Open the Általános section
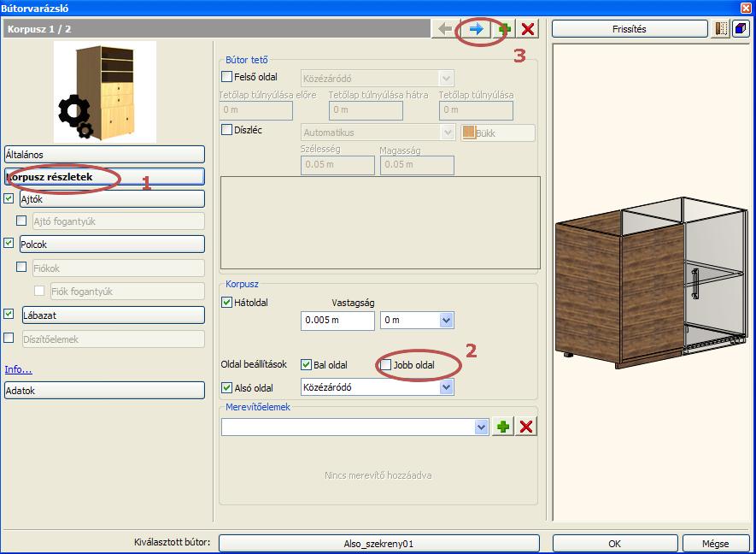This screenshot has height=554, width=756. click(x=104, y=155)
